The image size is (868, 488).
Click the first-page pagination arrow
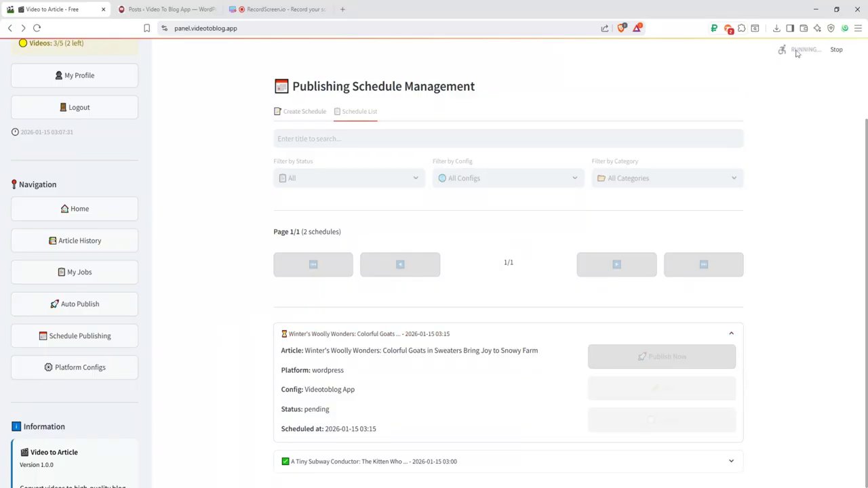click(x=313, y=264)
